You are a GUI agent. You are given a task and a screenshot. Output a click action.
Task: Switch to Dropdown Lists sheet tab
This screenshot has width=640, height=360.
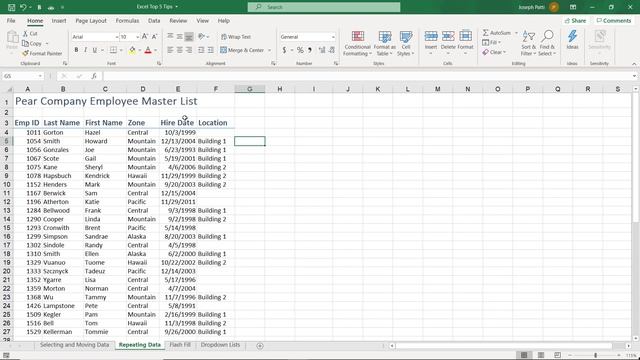tap(220, 345)
